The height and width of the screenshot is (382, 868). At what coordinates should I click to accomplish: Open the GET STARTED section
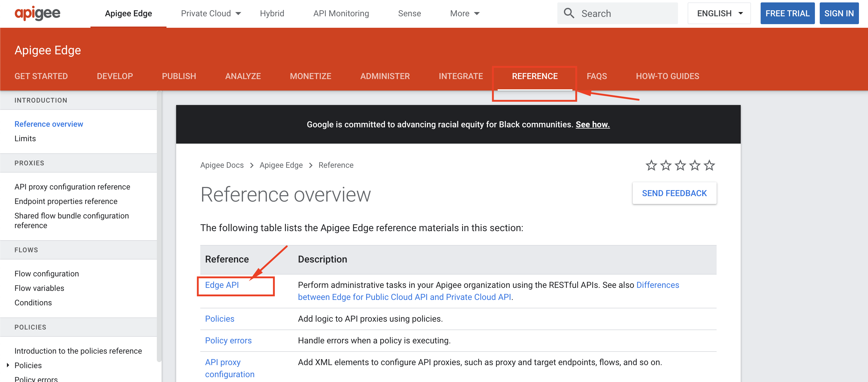pyautogui.click(x=41, y=76)
